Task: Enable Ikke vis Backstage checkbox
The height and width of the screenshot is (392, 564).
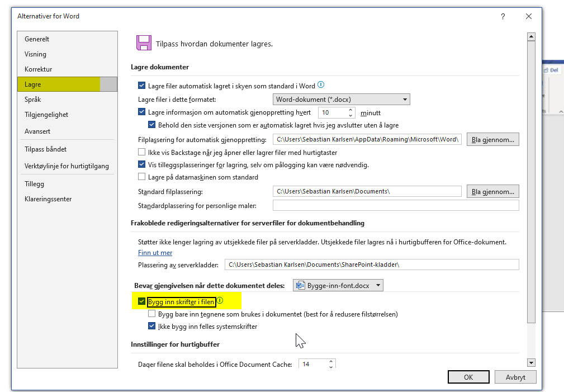Action: click(x=142, y=152)
